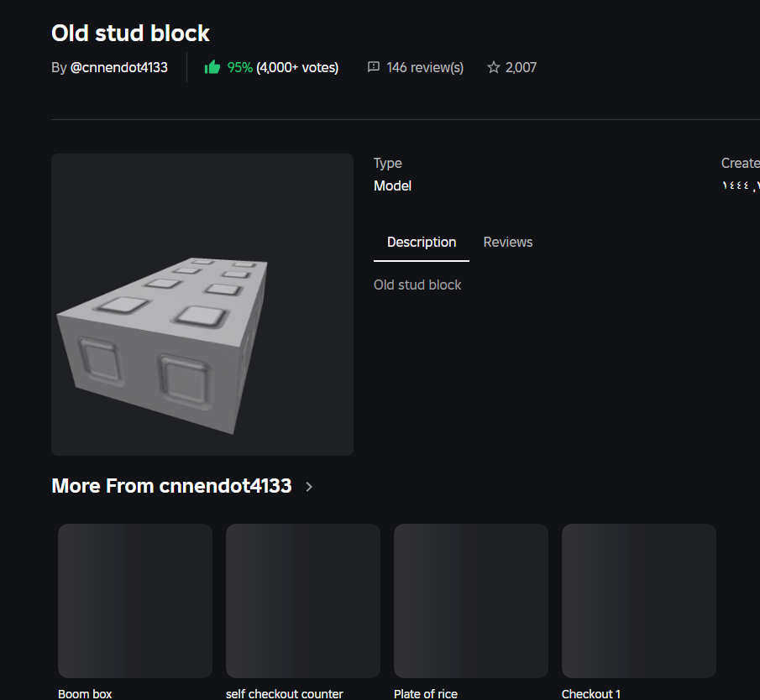Open the 146 review(s) link
The image size is (760, 700).
click(425, 67)
